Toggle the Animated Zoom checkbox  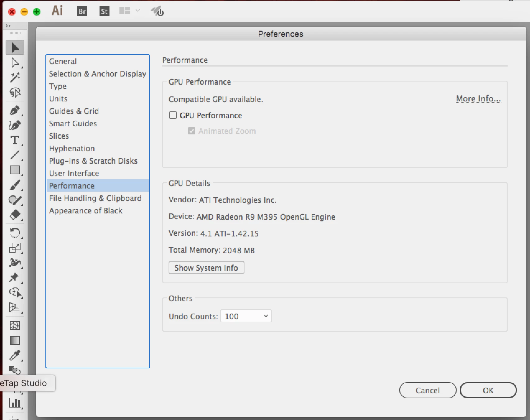192,131
